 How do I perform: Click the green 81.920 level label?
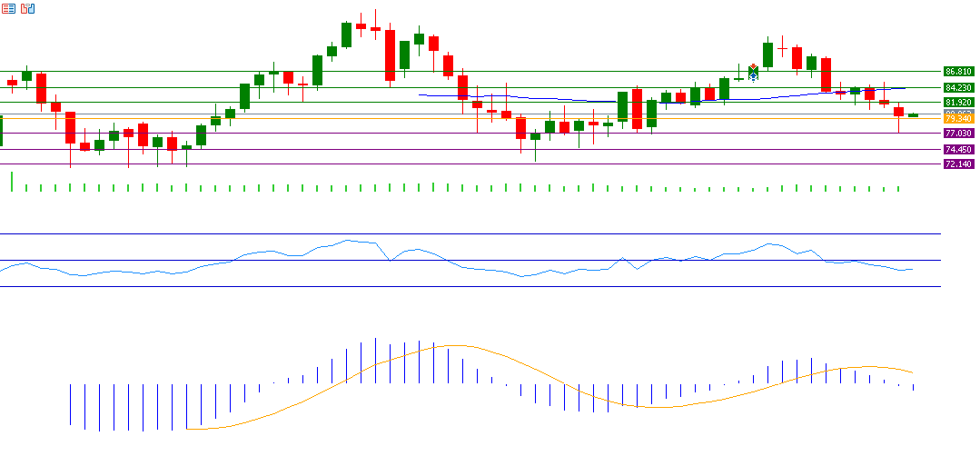coord(958,103)
